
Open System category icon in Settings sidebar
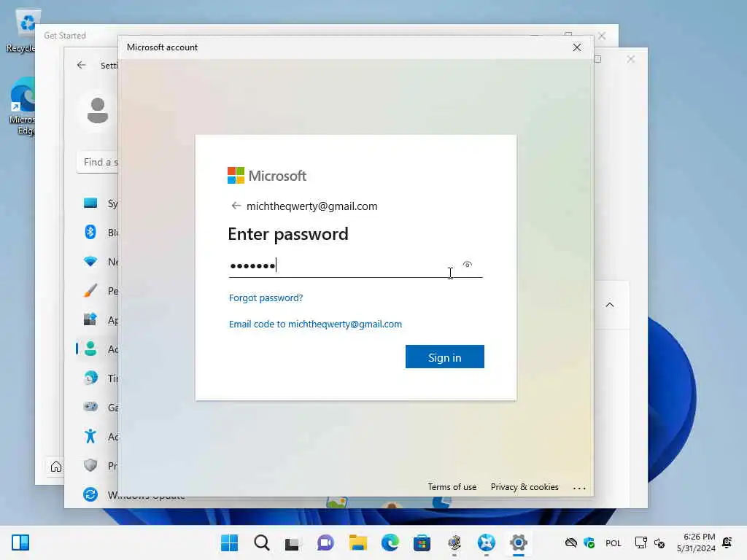[90, 203]
